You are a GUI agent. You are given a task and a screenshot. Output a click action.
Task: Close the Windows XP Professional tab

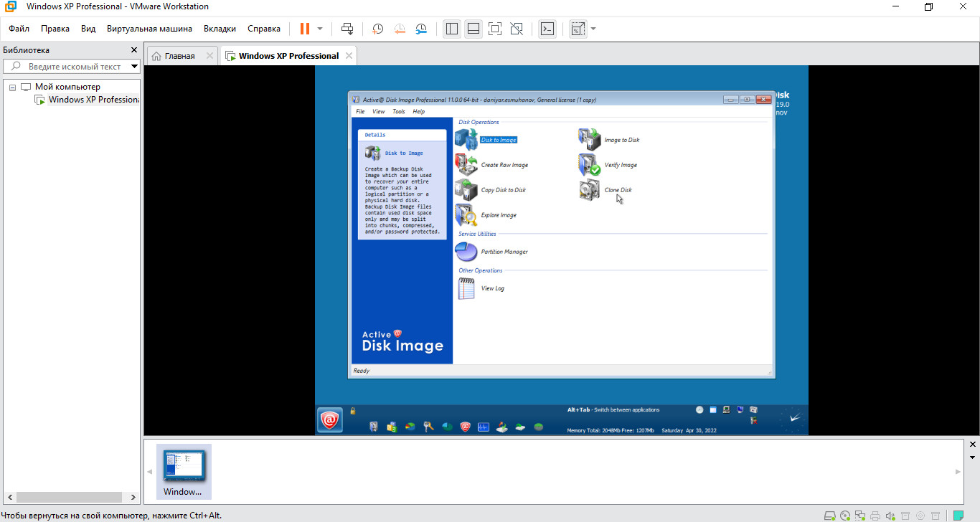coord(349,56)
